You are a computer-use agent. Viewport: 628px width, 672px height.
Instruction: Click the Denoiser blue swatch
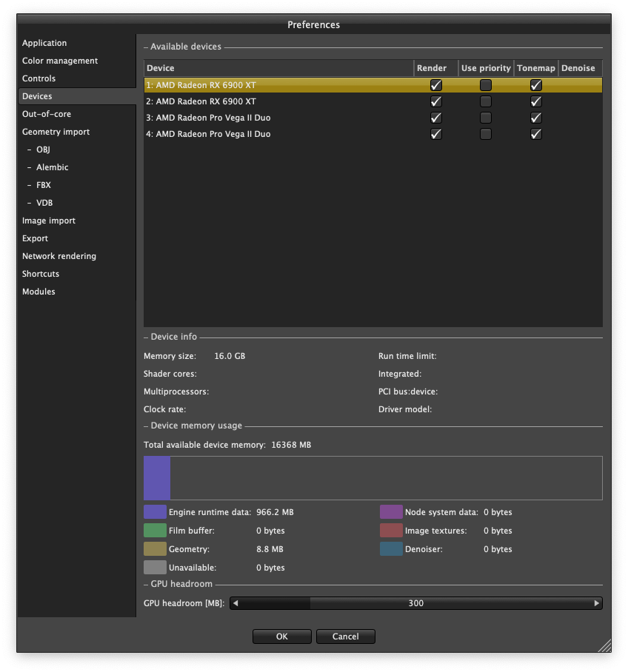[x=391, y=549]
